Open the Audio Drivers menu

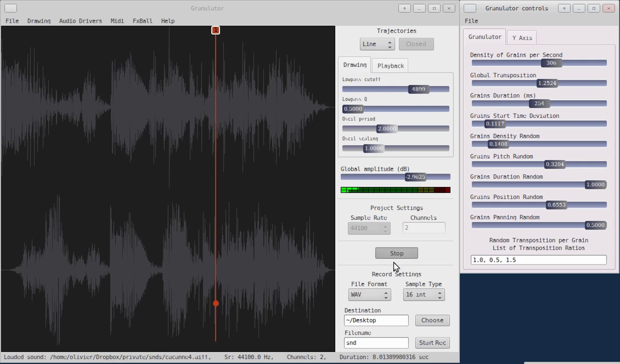pos(80,21)
